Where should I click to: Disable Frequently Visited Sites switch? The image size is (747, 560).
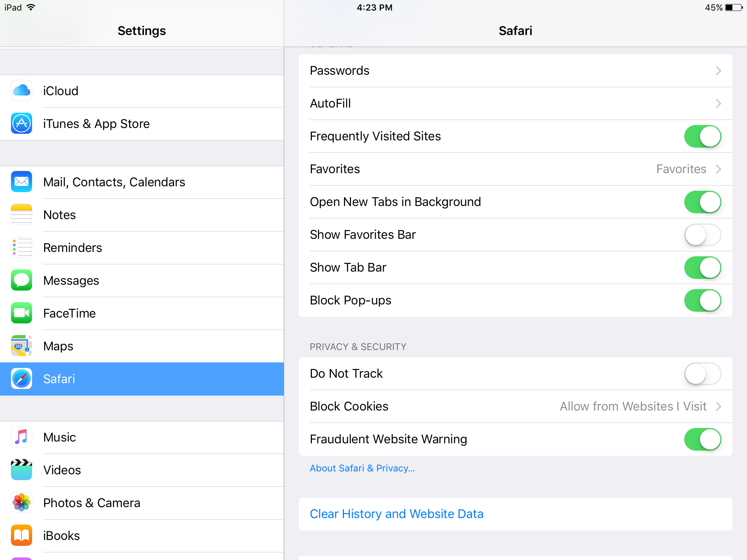pyautogui.click(x=702, y=136)
